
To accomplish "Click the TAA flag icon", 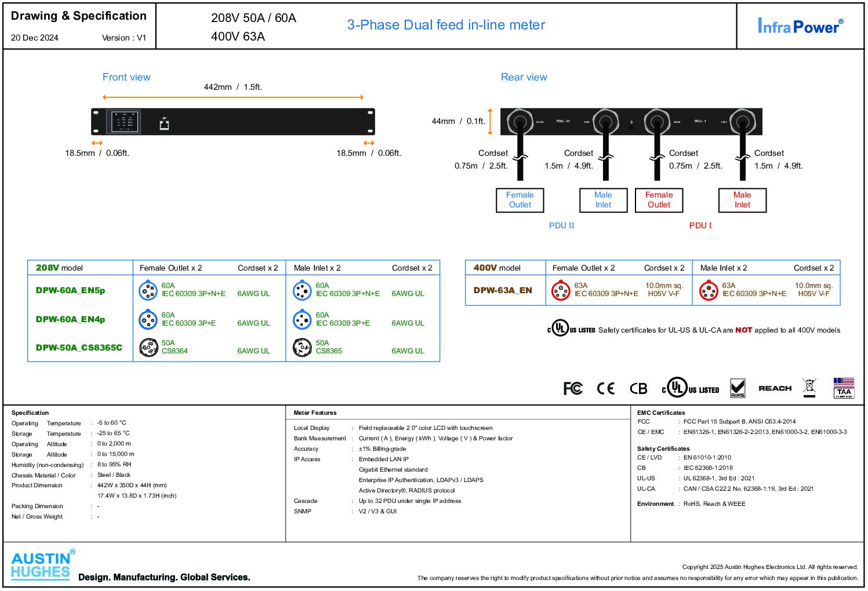I will pos(844,388).
